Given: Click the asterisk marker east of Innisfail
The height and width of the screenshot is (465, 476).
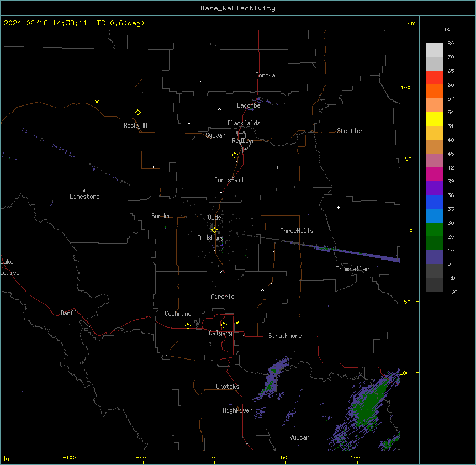Looking at the screenshot, I should (x=277, y=167).
